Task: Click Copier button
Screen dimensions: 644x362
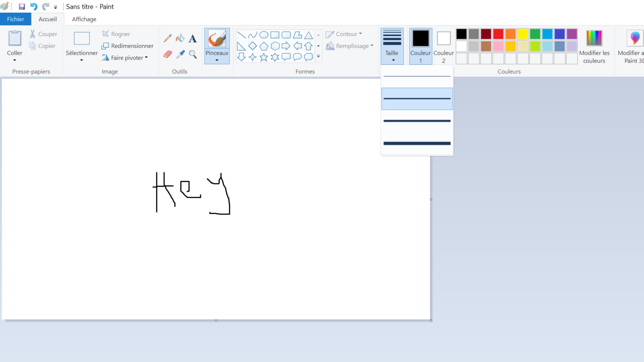Action: pos(42,46)
